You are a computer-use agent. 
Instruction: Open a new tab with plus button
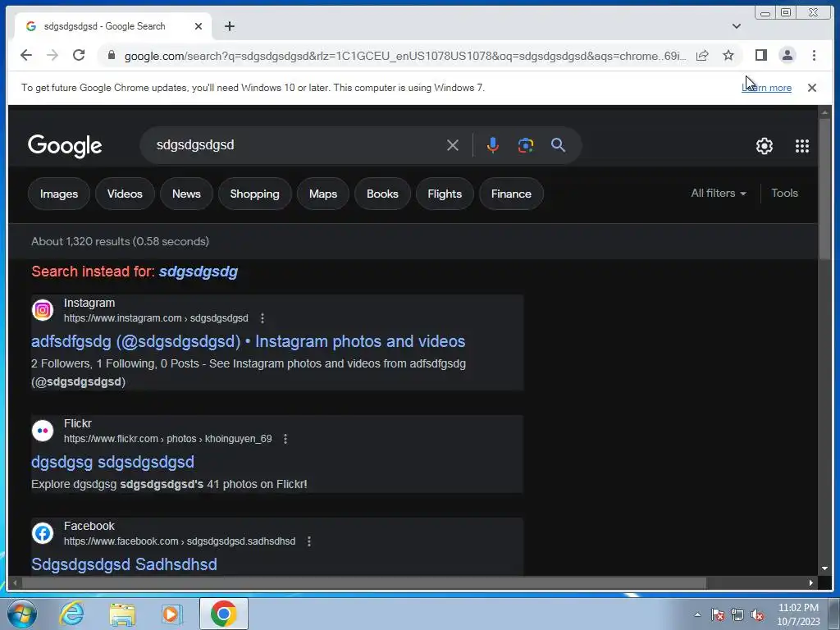coord(230,26)
